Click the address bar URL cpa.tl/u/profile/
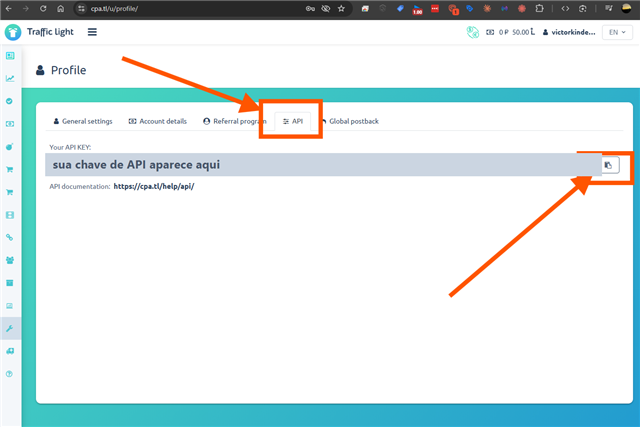The width and height of the screenshot is (640, 427). click(114, 9)
